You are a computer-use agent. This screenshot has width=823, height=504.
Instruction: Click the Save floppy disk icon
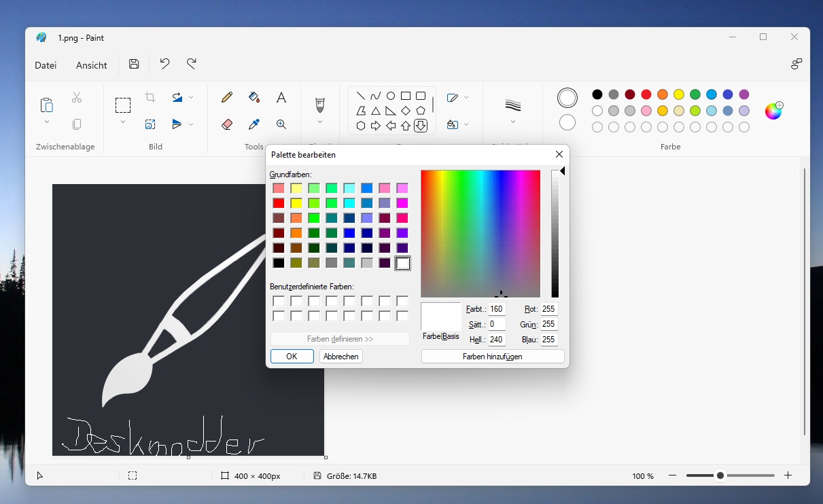134,65
